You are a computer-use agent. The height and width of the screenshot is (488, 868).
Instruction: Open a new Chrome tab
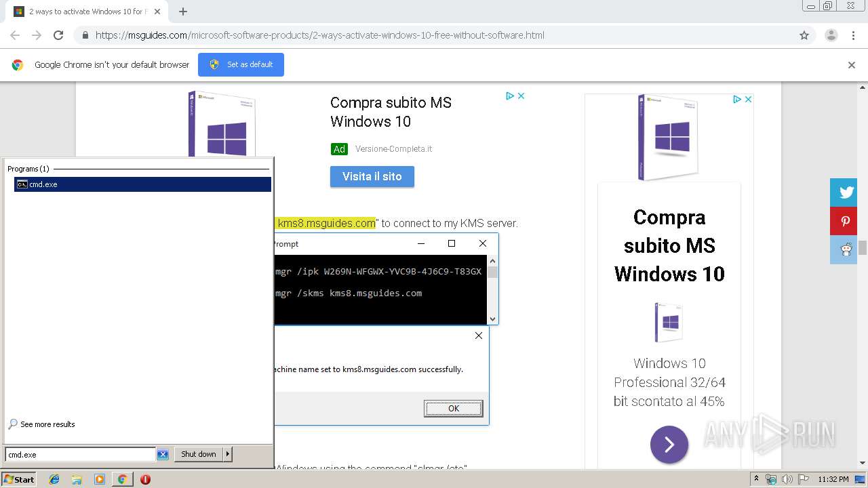[x=183, y=12]
